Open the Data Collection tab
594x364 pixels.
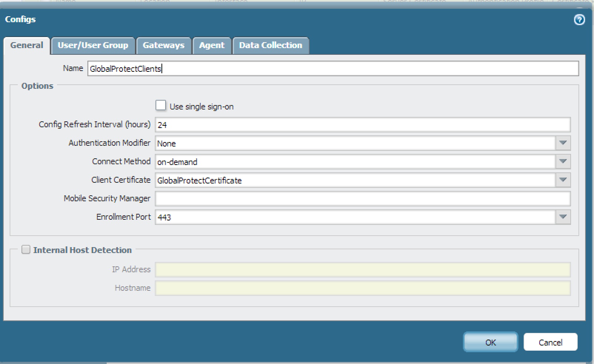270,45
